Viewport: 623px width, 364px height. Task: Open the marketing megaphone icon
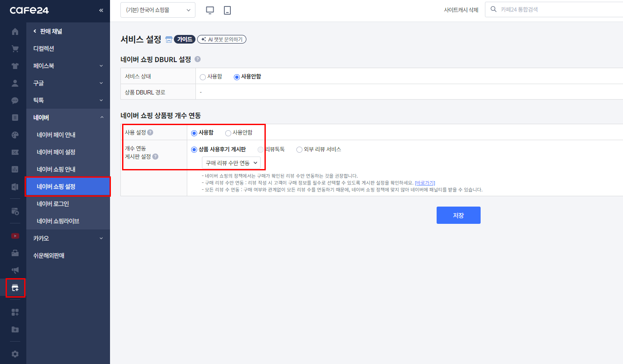tap(15, 270)
